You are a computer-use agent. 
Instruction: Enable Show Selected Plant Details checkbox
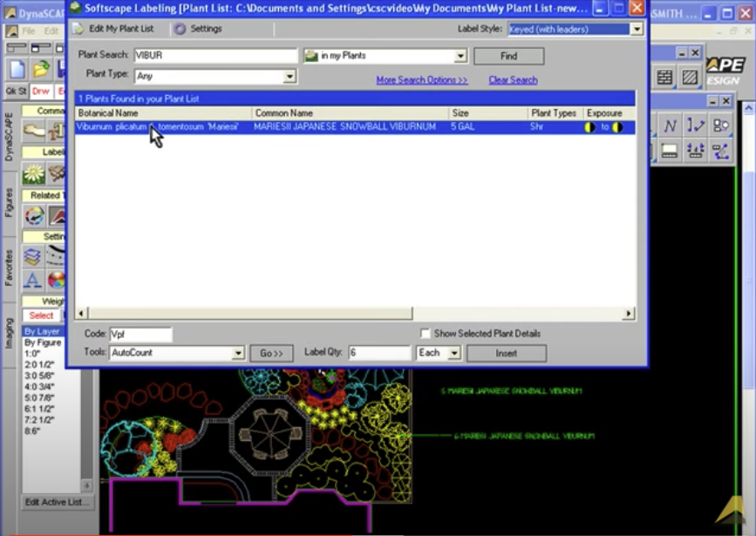click(x=425, y=334)
